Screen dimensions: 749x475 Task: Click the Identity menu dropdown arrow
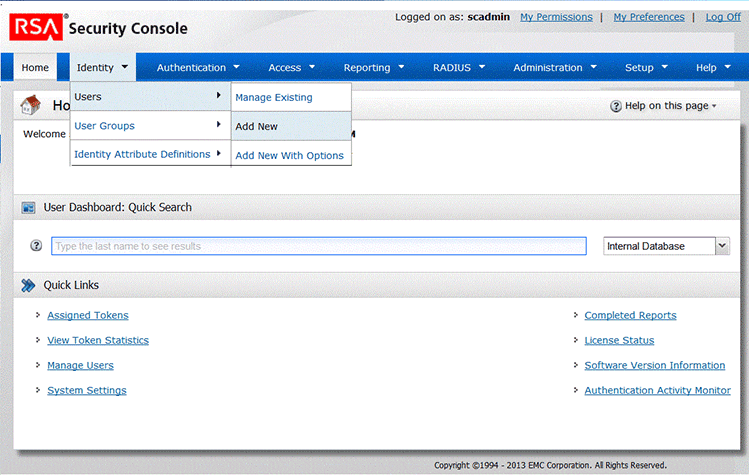[x=125, y=67]
